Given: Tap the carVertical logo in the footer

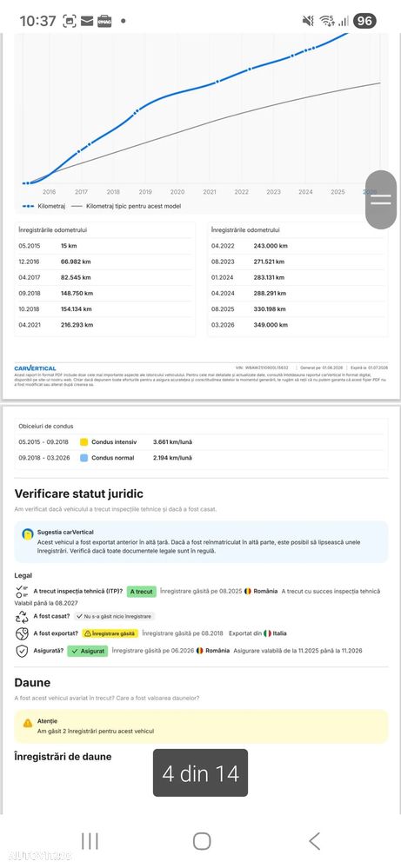Looking at the screenshot, I should pyautogui.click(x=35, y=368).
